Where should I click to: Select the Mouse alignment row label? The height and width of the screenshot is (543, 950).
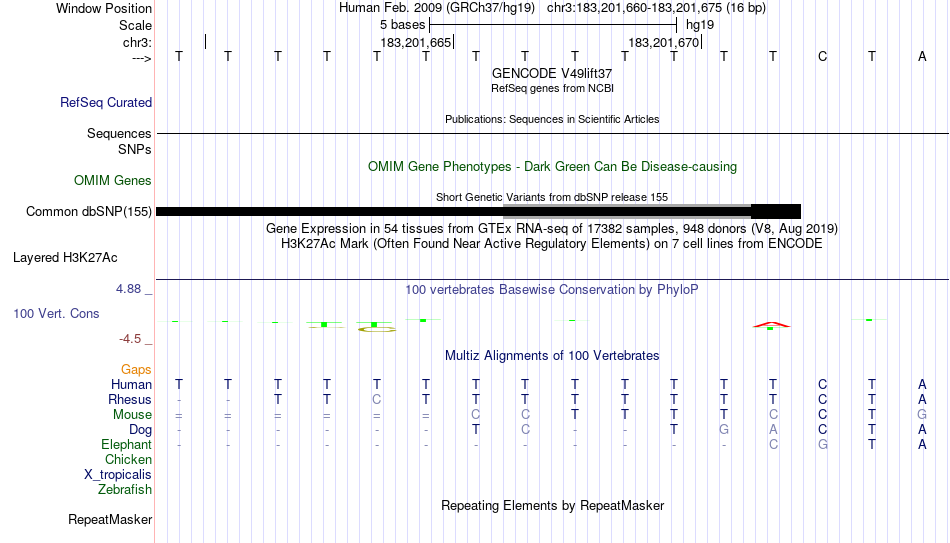(132, 415)
